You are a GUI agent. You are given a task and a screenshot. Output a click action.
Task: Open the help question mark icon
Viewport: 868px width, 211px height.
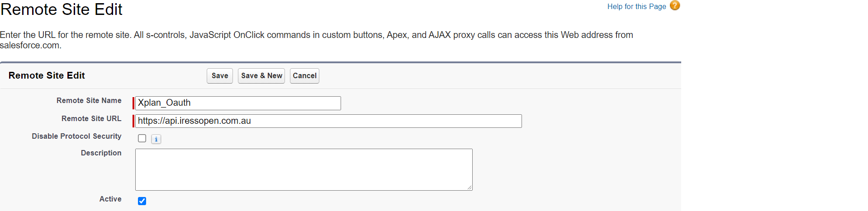click(674, 5)
